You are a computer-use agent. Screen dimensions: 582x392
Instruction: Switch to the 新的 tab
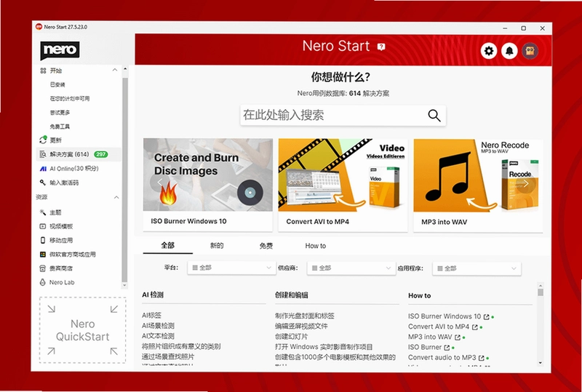[x=217, y=246]
